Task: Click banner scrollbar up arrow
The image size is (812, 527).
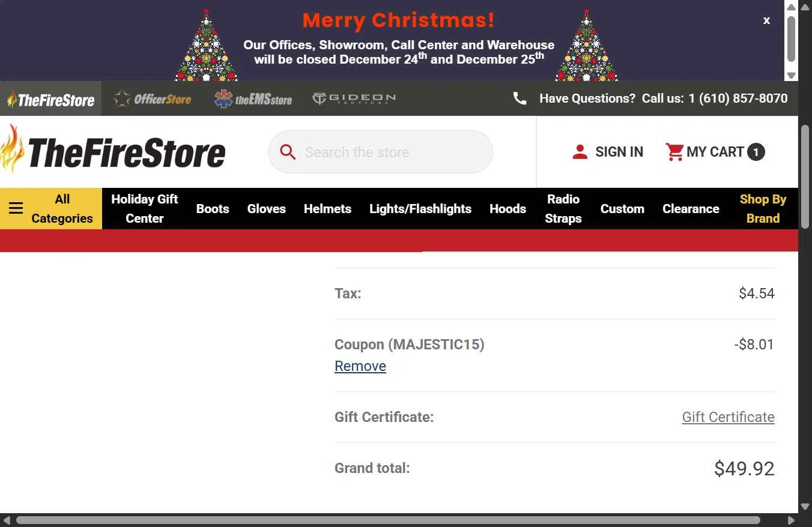Action: pos(791,7)
